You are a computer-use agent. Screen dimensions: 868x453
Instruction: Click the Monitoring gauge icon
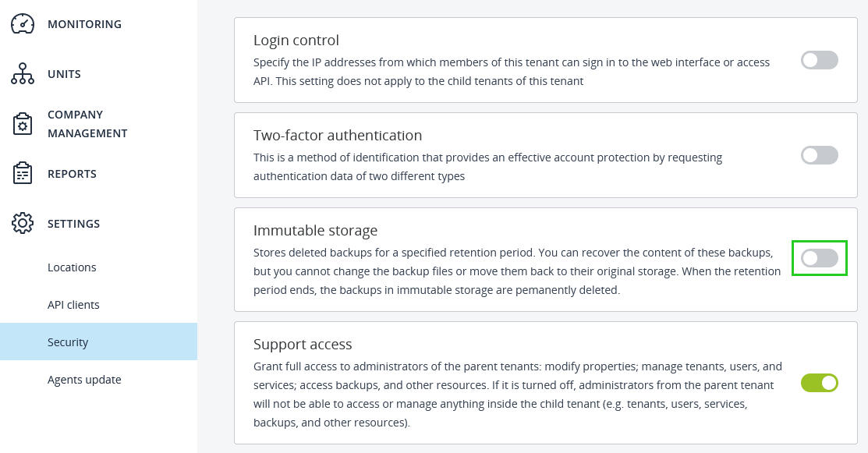[x=23, y=24]
